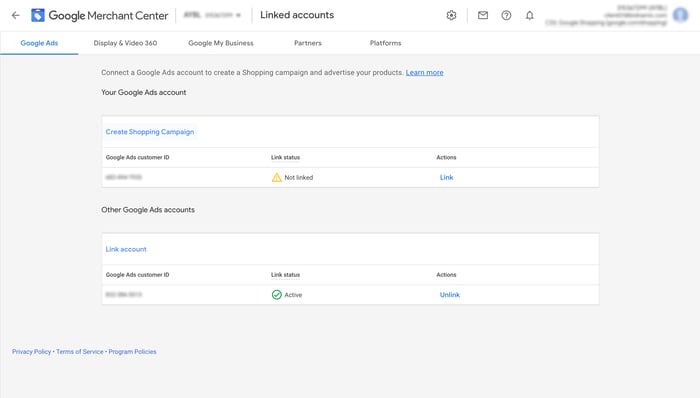700x398 pixels.
Task: Open the Google My Business tab
Action: (221, 43)
